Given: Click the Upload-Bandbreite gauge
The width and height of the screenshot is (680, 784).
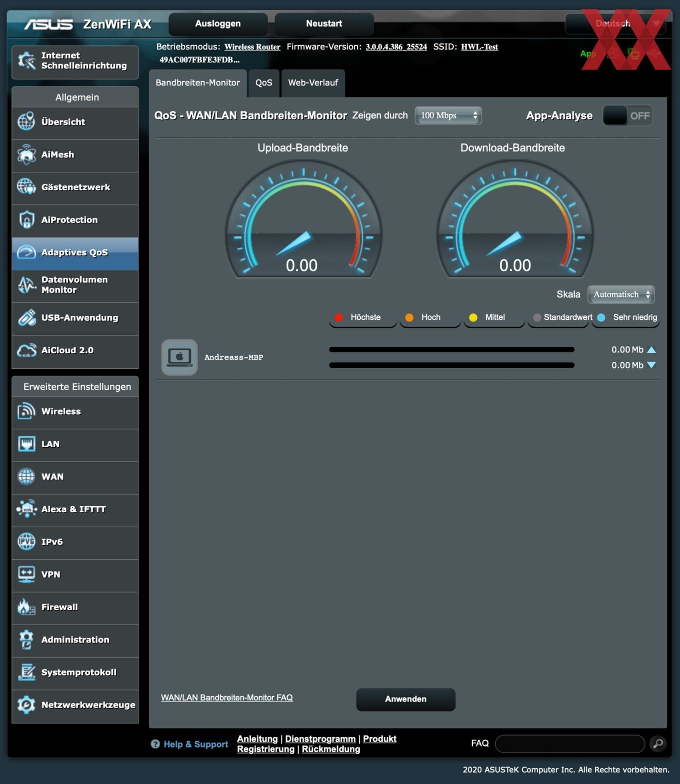Looking at the screenshot, I should (x=303, y=218).
